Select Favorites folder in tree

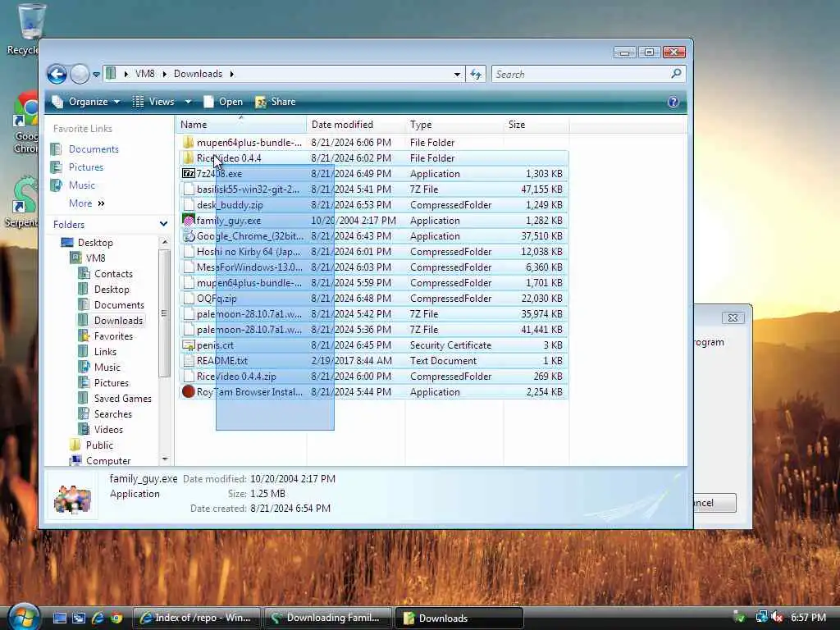click(x=106, y=336)
